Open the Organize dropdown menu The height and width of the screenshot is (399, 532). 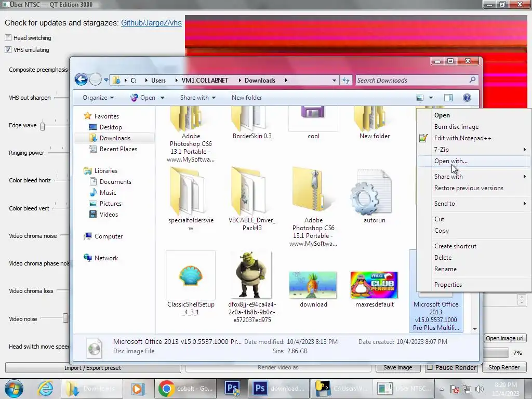pyautogui.click(x=98, y=98)
